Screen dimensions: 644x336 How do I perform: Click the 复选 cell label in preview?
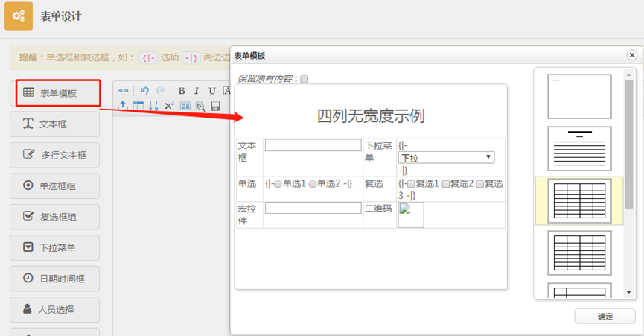(374, 184)
